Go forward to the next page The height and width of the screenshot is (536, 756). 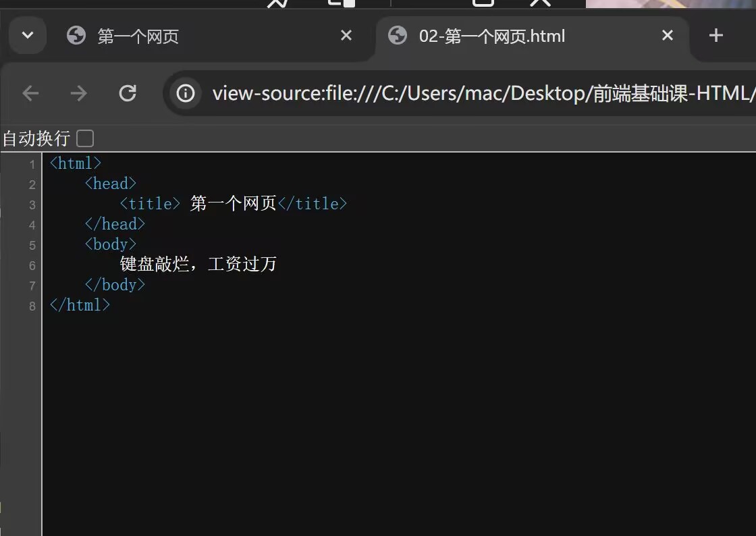point(79,93)
